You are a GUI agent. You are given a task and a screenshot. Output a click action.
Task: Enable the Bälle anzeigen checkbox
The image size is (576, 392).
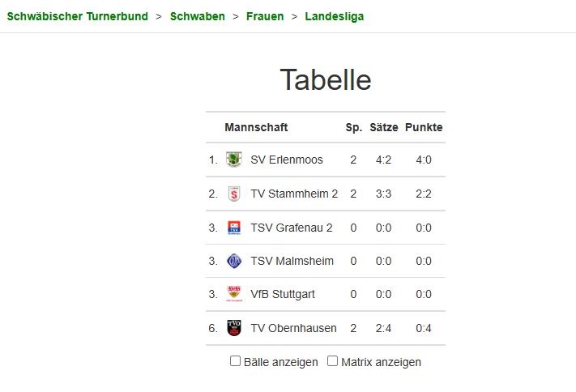(x=236, y=361)
